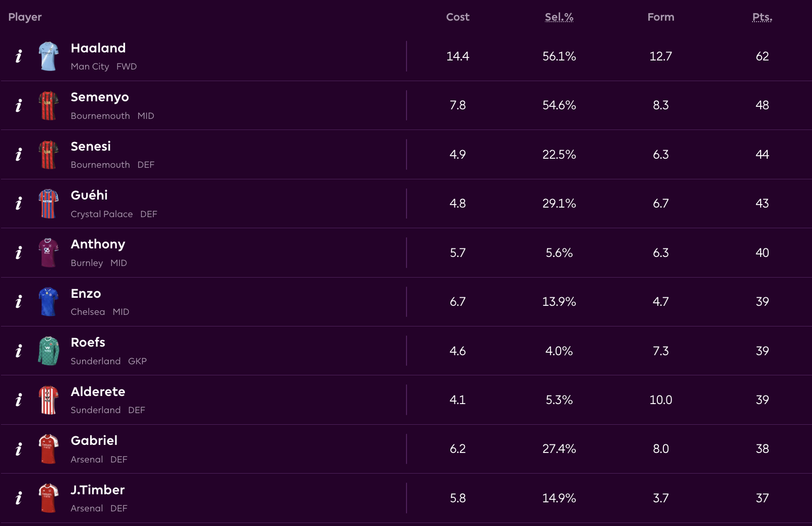Open Haaland's player info icon
This screenshot has width=812, height=526.
[19, 56]
